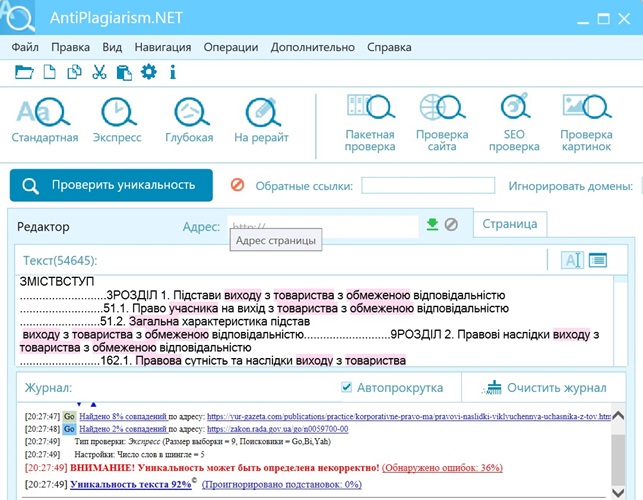Open SEO проверка
This screenshot has height=500, width=643.
coord(514,123)
